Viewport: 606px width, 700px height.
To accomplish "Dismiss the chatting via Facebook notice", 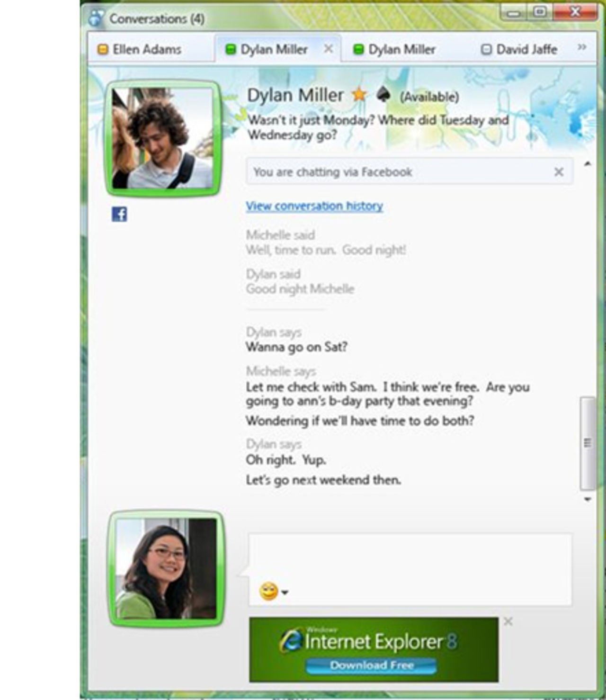I will pyautogui.click(x=560, y=172).
